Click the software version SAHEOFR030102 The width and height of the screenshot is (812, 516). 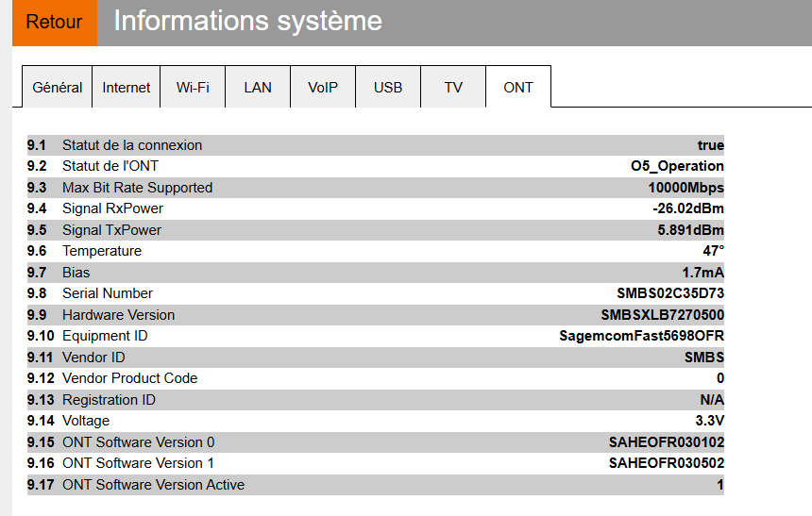coord(667,442)
